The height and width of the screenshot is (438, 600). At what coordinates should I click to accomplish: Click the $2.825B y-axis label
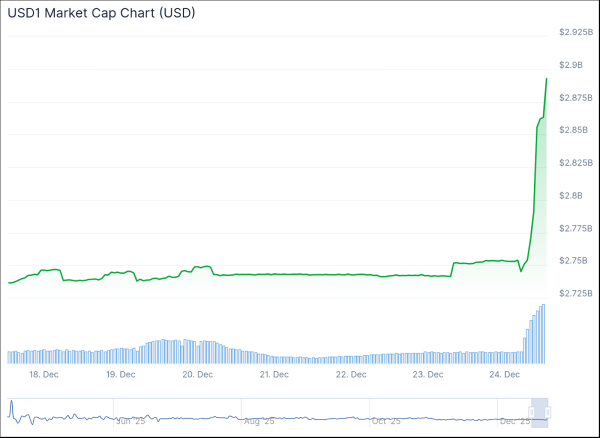pyautogui.click(x=575, y=163)
